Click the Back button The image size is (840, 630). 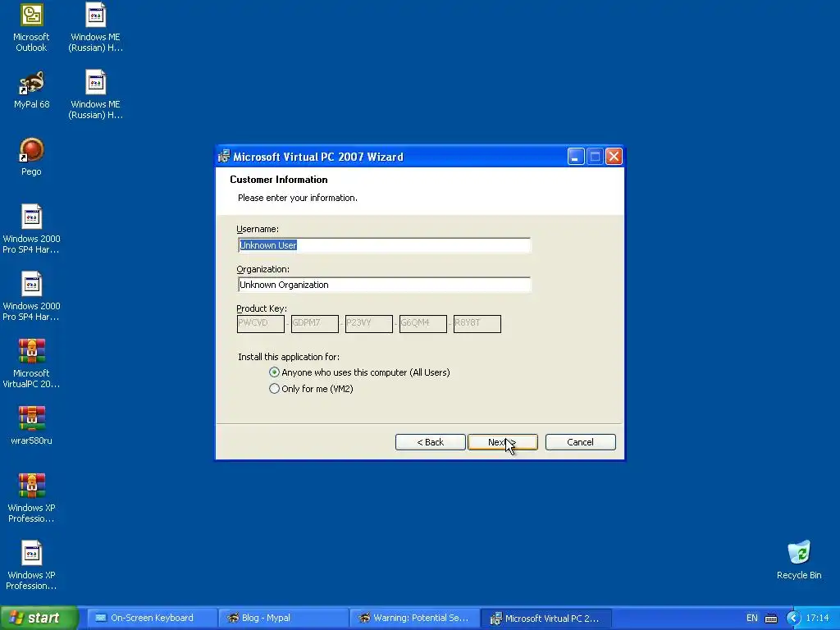430,442
